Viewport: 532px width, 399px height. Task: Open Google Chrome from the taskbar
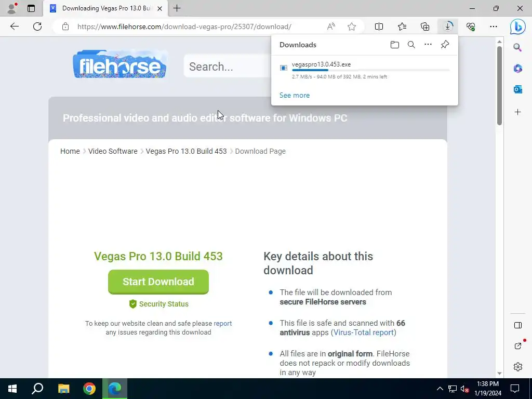[89, 389]
